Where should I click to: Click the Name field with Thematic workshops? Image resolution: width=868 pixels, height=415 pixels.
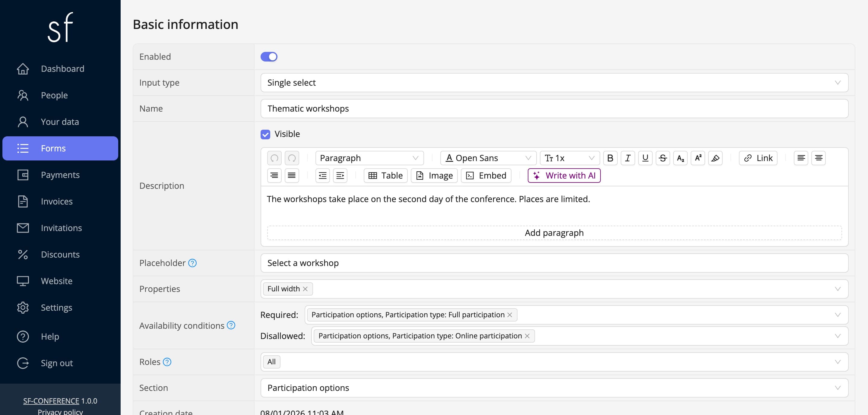pos(554,109)
